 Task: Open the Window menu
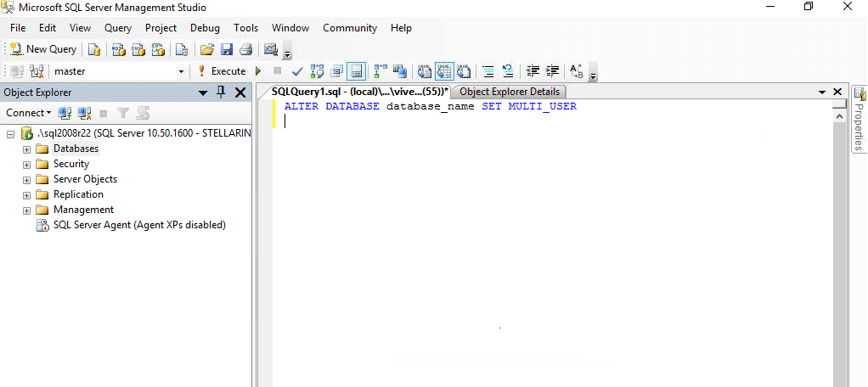(290, 28)
